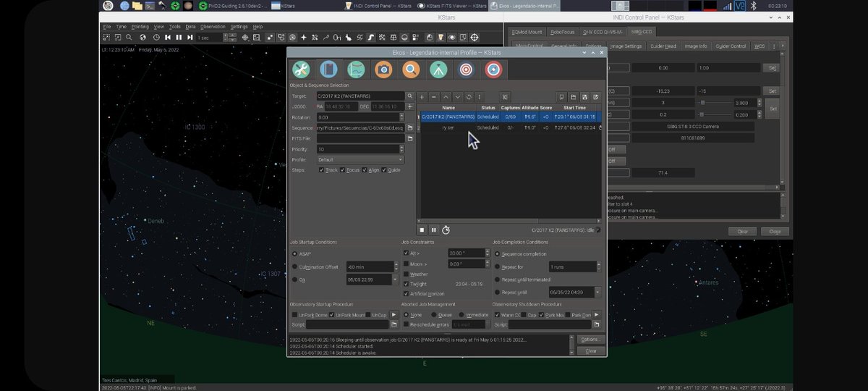The image size is (868, 391).
Task: Click the Priority spinner arrows
Action: 401,149
